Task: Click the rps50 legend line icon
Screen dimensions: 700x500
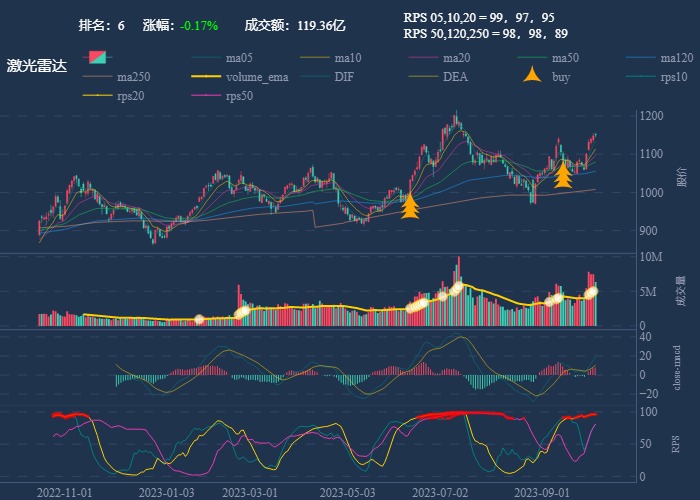Action: click(x=207, y=96)
